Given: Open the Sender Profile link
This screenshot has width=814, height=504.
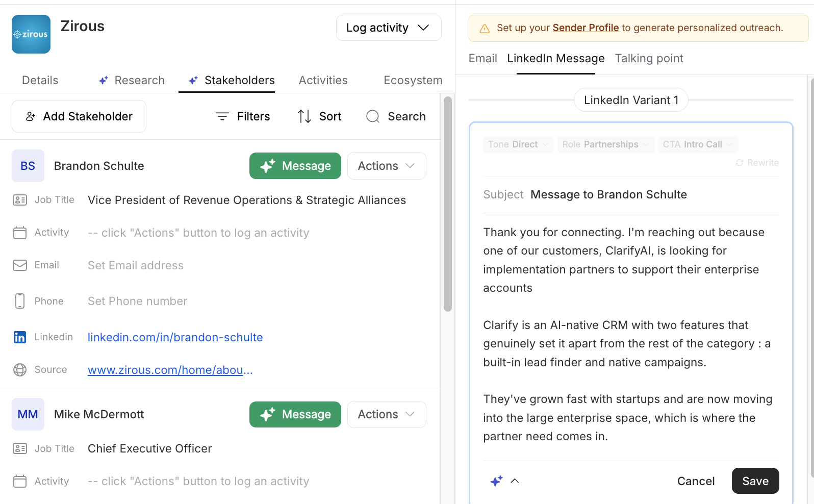Looking at the screenshot, I should 586,28.
